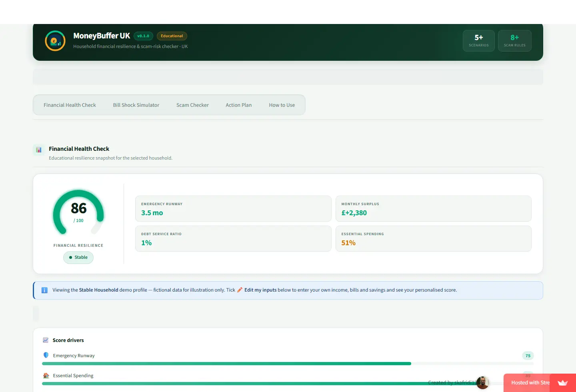Viewport: 576px width, 392px height.
Task: Click the Stable Household profile name in the banner
Action: (x=98, y=290)
